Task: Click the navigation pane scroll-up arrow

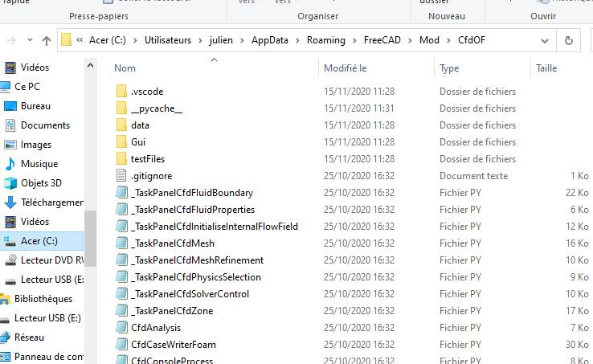Action: click(90, 65)
